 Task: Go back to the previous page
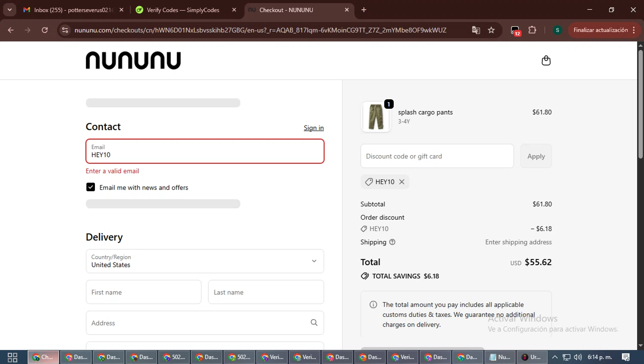pos(11,30)
